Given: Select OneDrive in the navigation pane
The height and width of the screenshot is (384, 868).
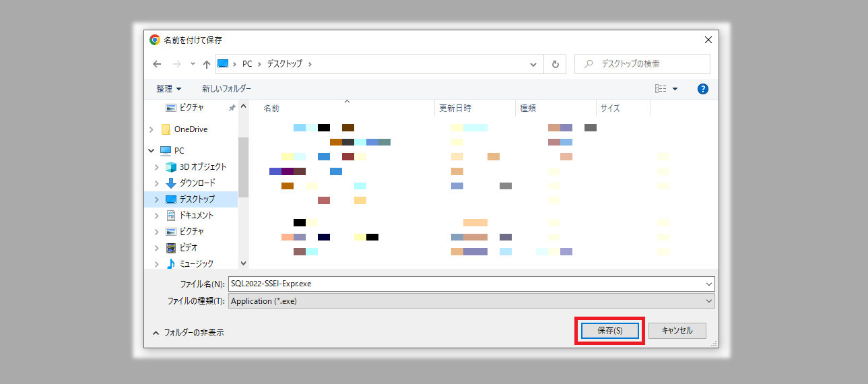Looking at the screenshot, I should point(191,129).
